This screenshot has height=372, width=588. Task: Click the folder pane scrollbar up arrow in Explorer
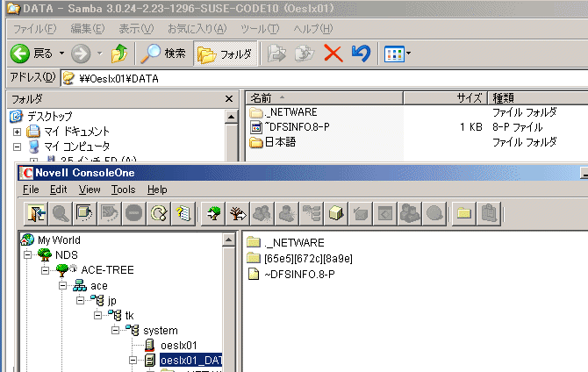click(231, 117)
